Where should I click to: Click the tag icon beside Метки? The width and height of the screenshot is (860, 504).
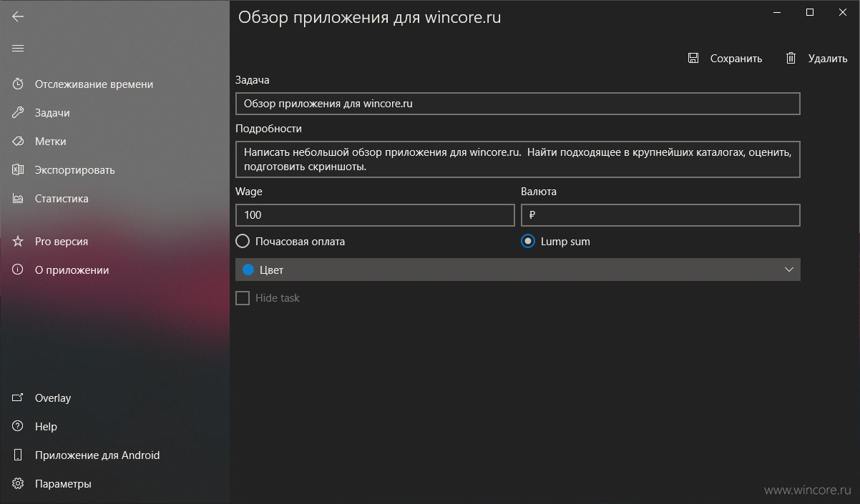pos(19,141)
